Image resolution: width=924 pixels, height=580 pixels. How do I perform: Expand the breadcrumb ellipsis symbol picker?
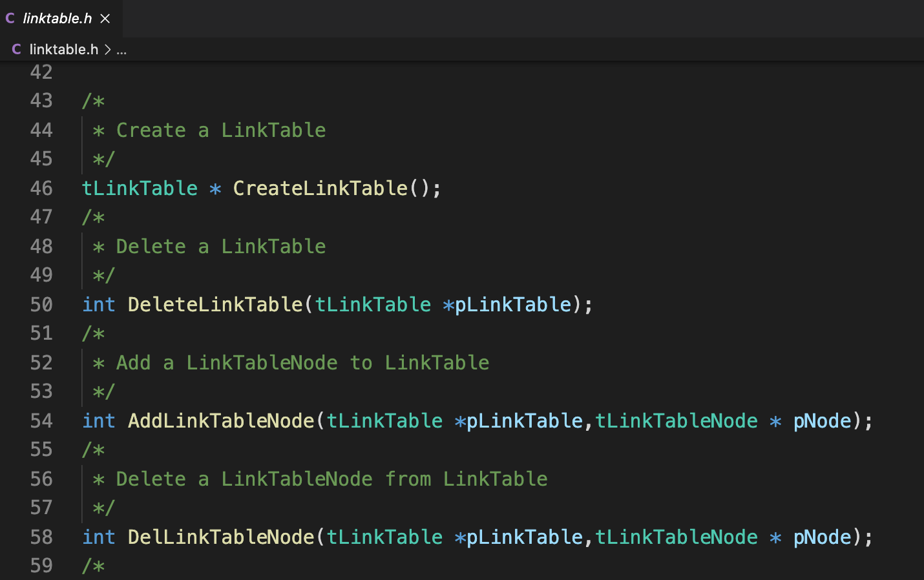pos(121,50)
